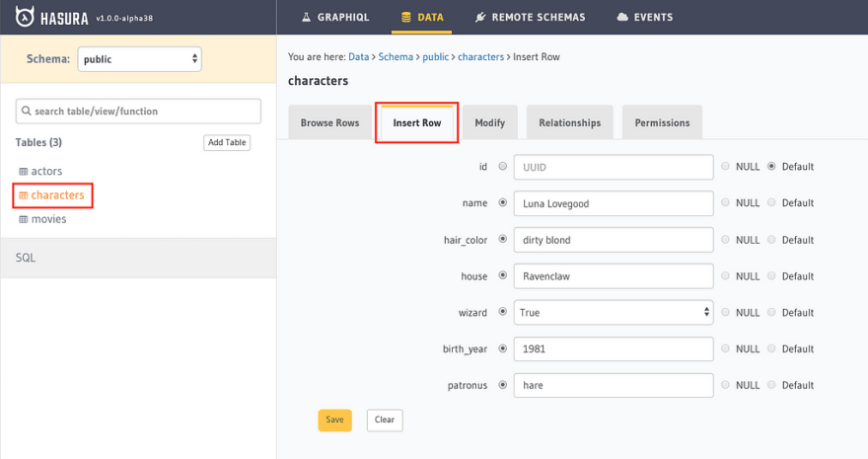Open the Events tab
The height and width of the screenshot is (459, 868).
[x=645, y=17]
